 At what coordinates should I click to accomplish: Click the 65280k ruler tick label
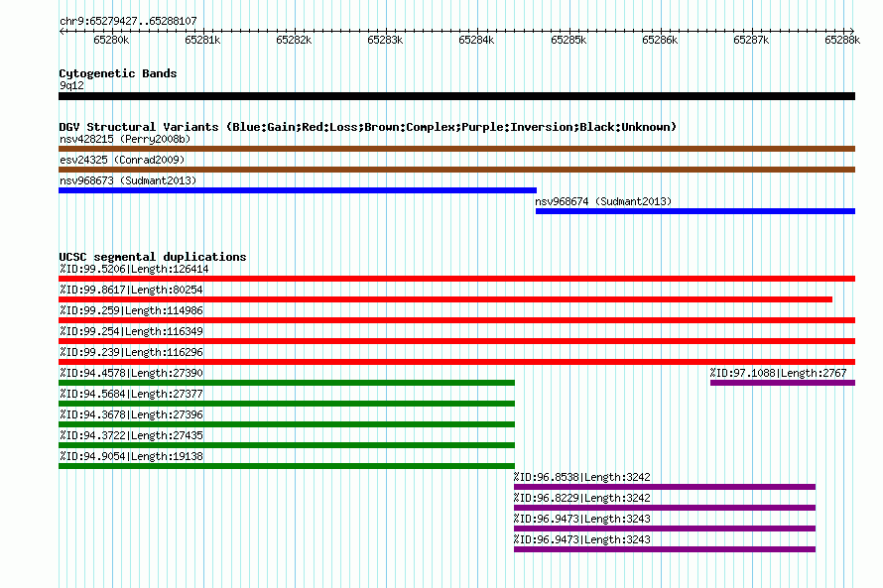[x=111, y=40]
